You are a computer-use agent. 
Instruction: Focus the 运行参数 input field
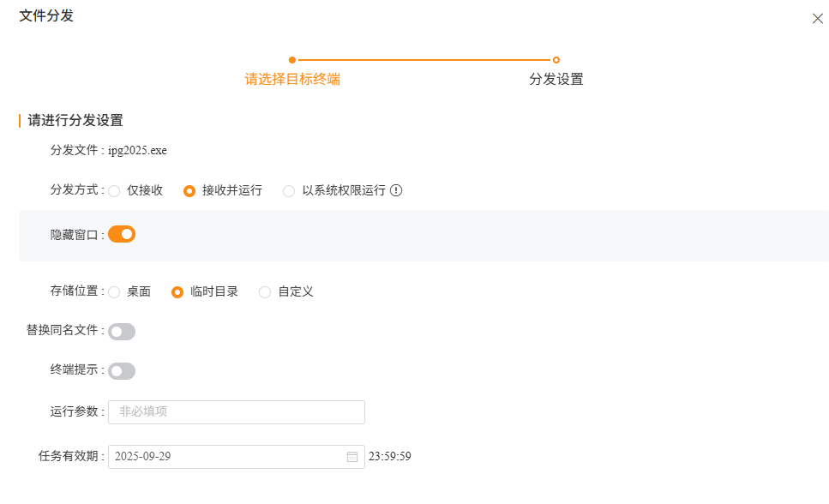pos(237,412)
